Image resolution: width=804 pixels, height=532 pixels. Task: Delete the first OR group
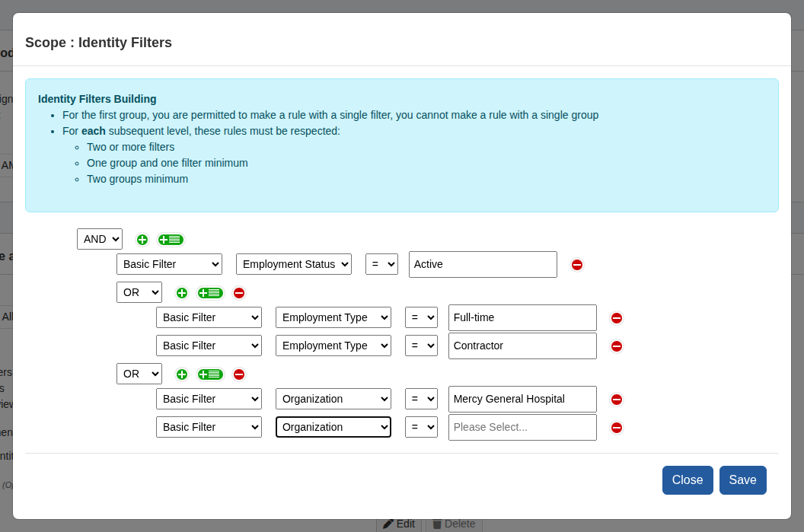pos(239,293)
